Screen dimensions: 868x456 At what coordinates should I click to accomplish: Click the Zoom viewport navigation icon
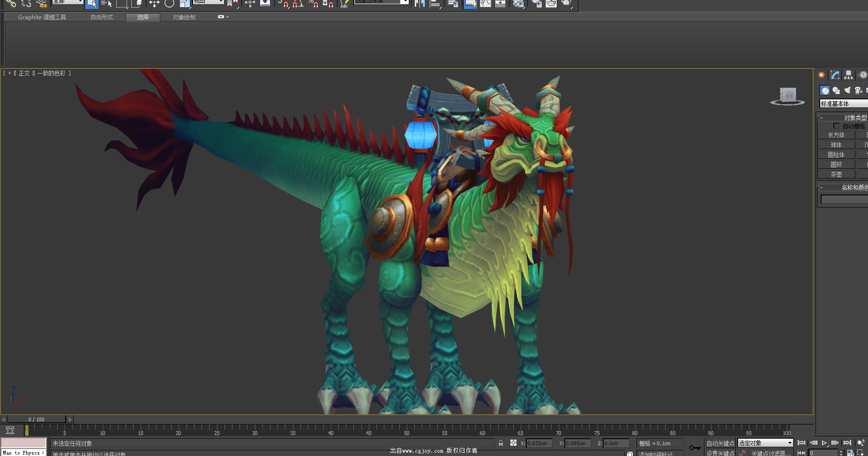tap(861, 443)
